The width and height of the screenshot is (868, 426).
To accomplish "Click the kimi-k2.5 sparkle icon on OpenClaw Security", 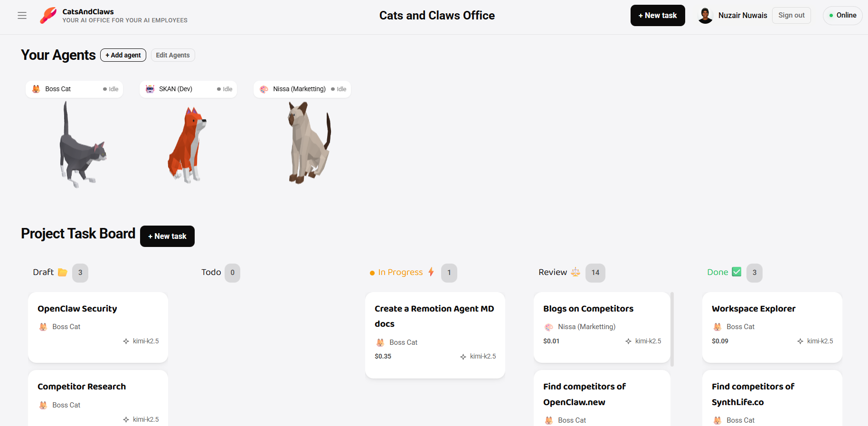I will [x=126, y=341].
